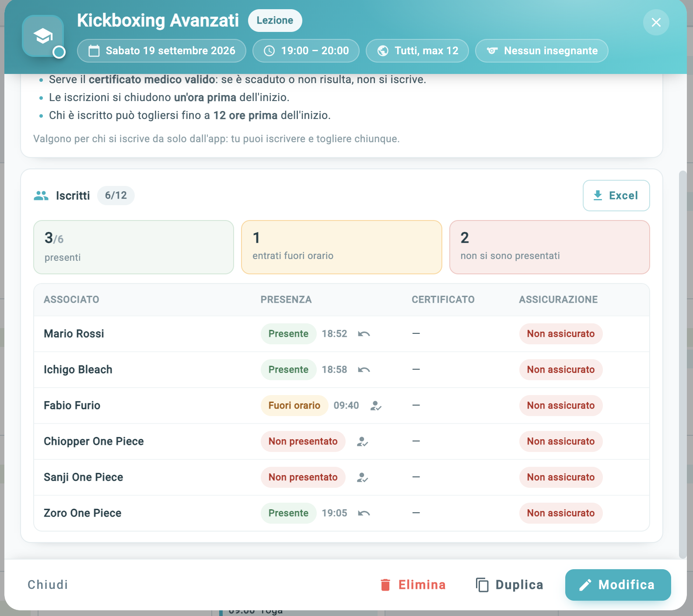
Task: Mark Sanji One Piece as present icon
Action: (362, 477)
